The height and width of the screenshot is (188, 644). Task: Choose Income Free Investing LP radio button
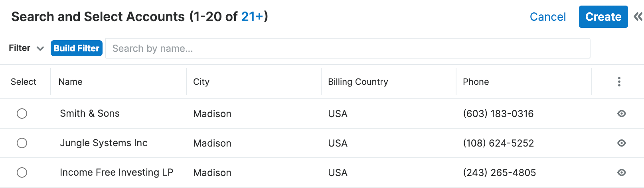(x=22, y=172)
